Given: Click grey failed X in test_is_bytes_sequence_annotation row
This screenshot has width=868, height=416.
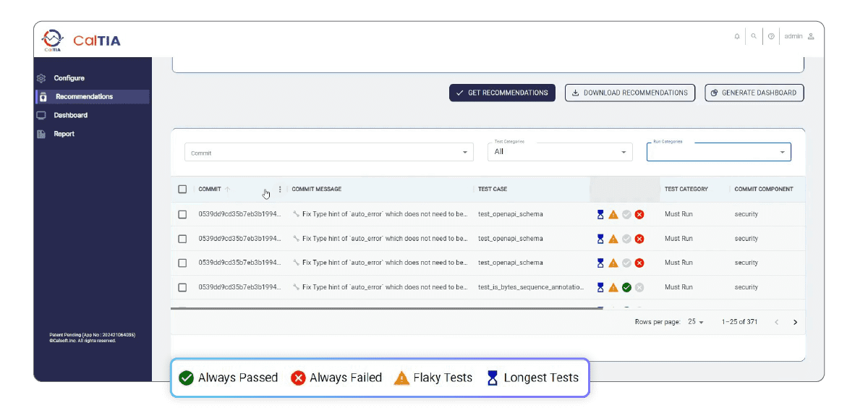Looking at the screenshot, I should point(639,287).
